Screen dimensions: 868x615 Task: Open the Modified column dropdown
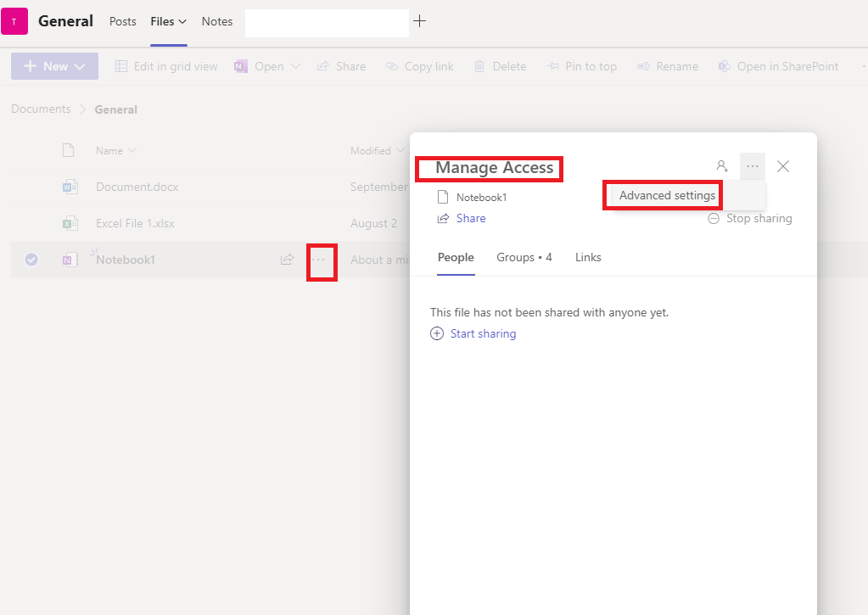point(400,150)
